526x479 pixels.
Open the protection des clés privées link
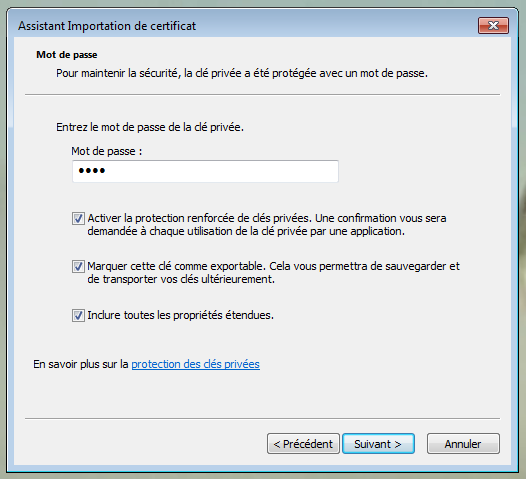click(195, 364)
